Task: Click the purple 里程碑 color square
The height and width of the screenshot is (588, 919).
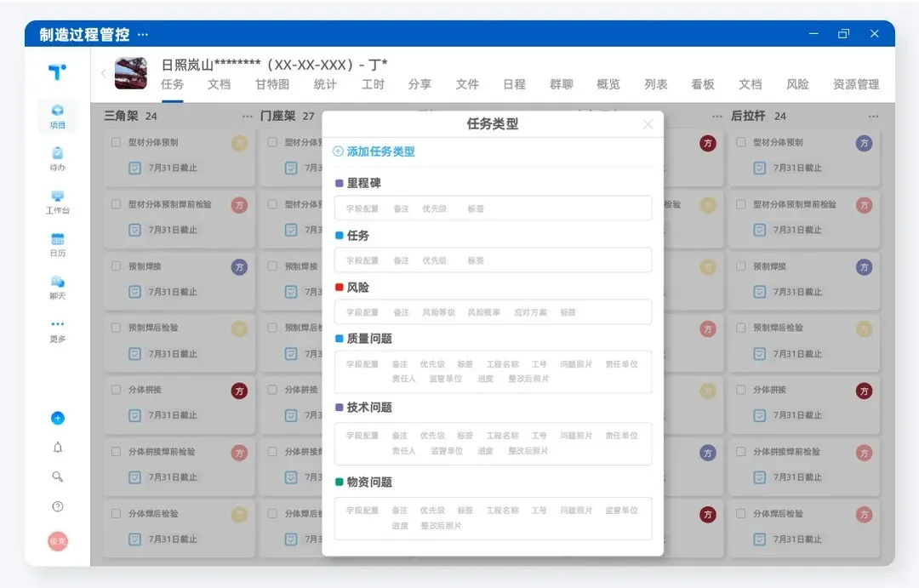Action: coord(339,183)
